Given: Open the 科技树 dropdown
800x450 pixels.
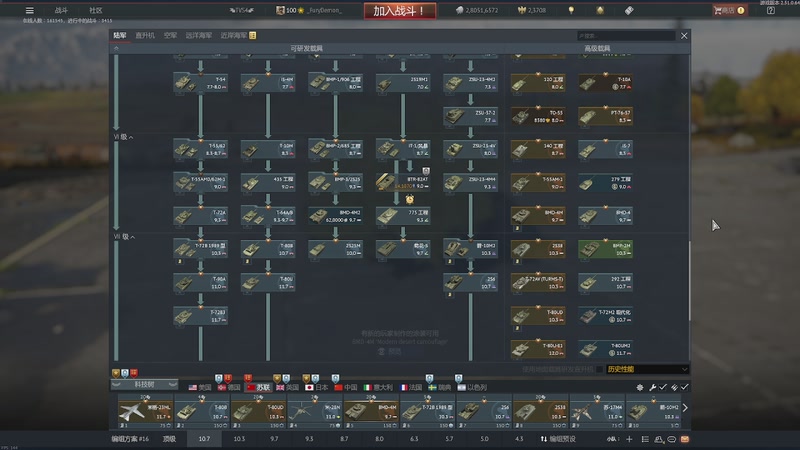Looking at the screenshot, I should [x=144, y=384].
